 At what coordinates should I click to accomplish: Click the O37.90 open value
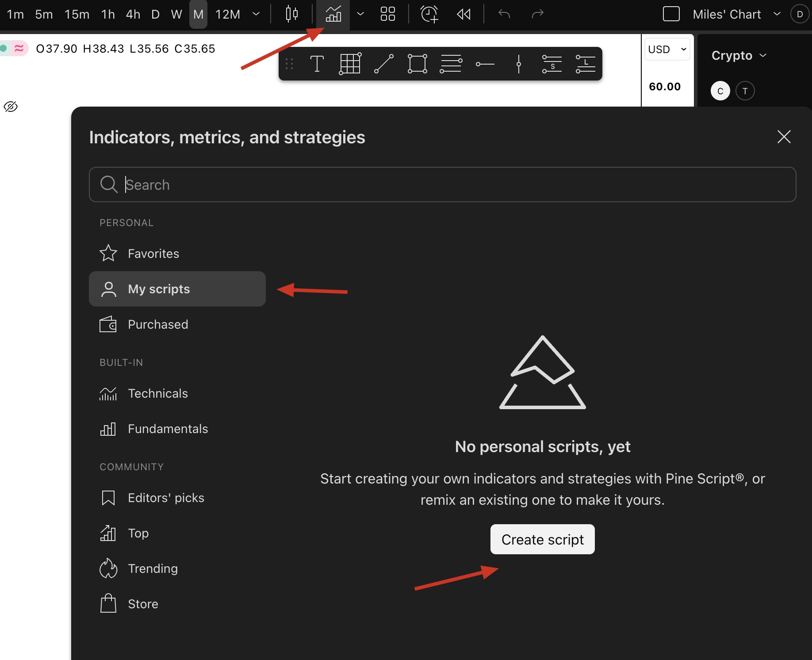[57, 49]
